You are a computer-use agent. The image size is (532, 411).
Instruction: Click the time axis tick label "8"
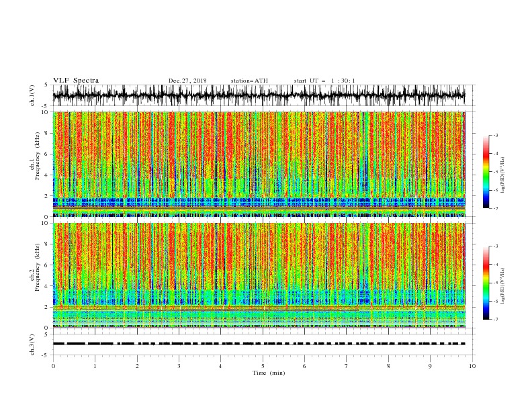388,366
